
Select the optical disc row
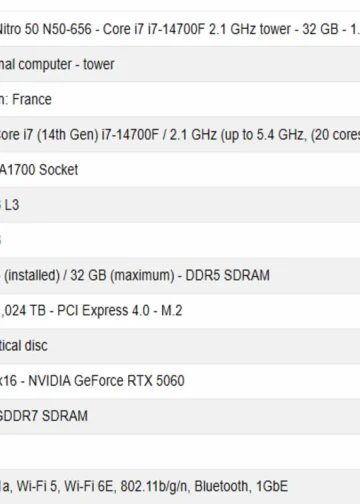pos(180,346)
